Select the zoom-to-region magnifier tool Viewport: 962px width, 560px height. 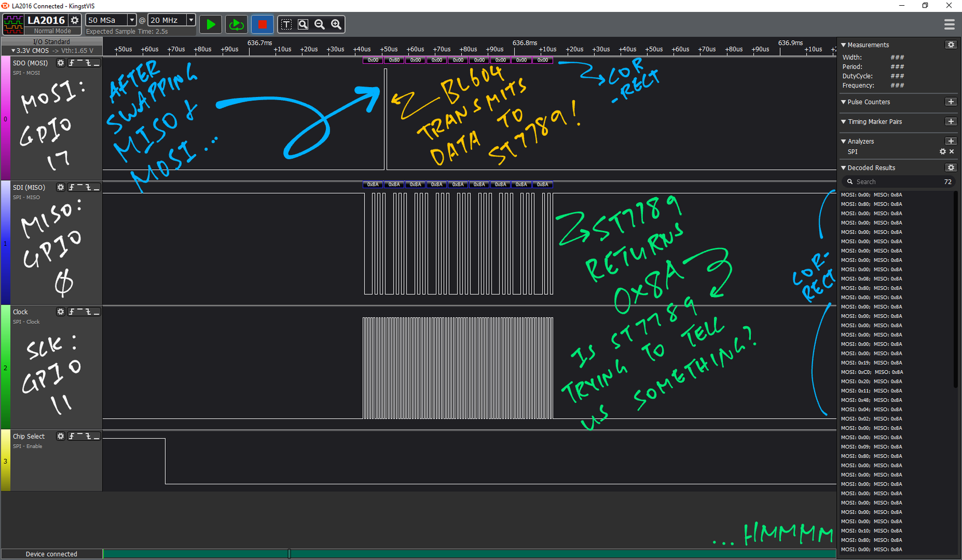[303, 25]
